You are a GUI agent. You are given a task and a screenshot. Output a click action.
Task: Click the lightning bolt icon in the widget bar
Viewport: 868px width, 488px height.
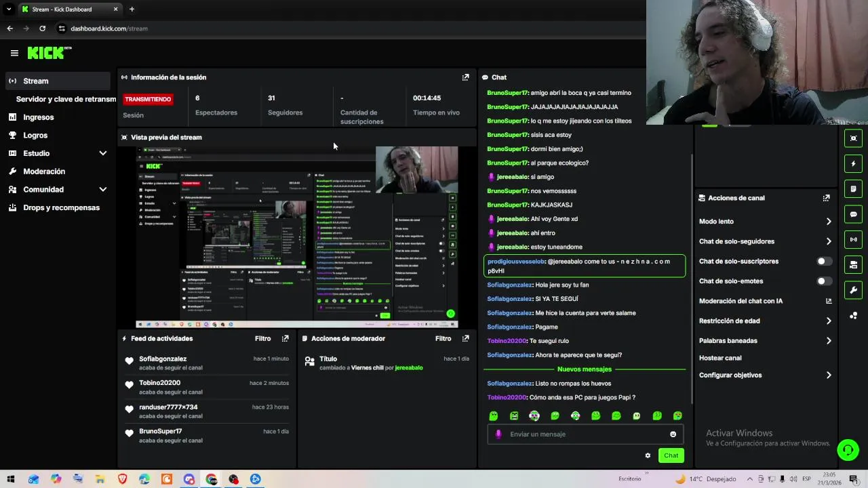click(x=853, y=163)
